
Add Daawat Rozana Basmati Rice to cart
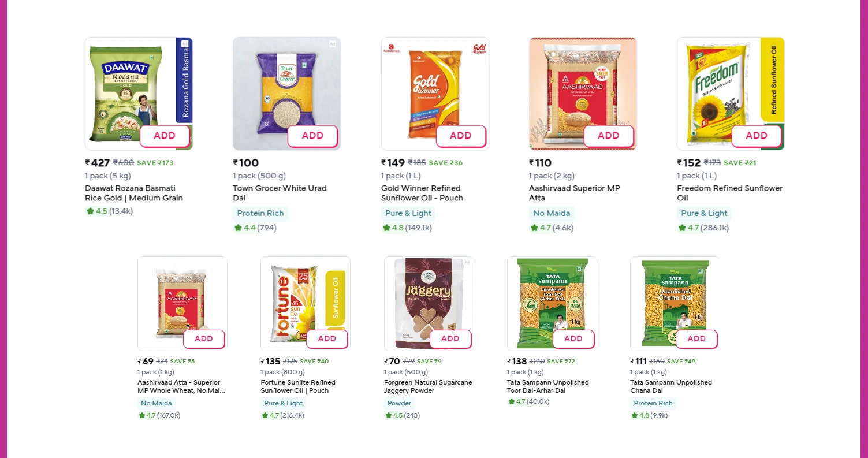pos(165,136)
